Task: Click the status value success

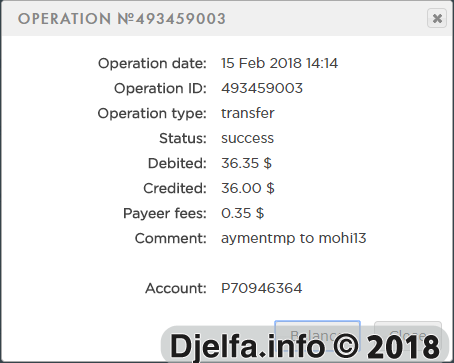Action: (x=247, y=138)
